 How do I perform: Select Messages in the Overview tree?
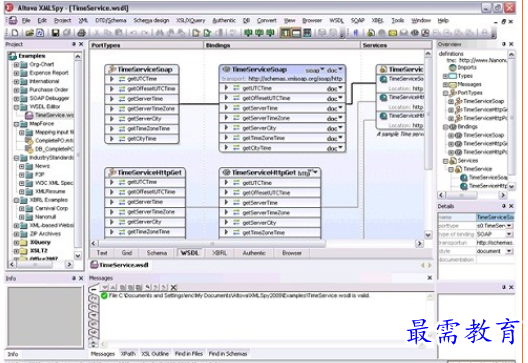tap(469, 84)
